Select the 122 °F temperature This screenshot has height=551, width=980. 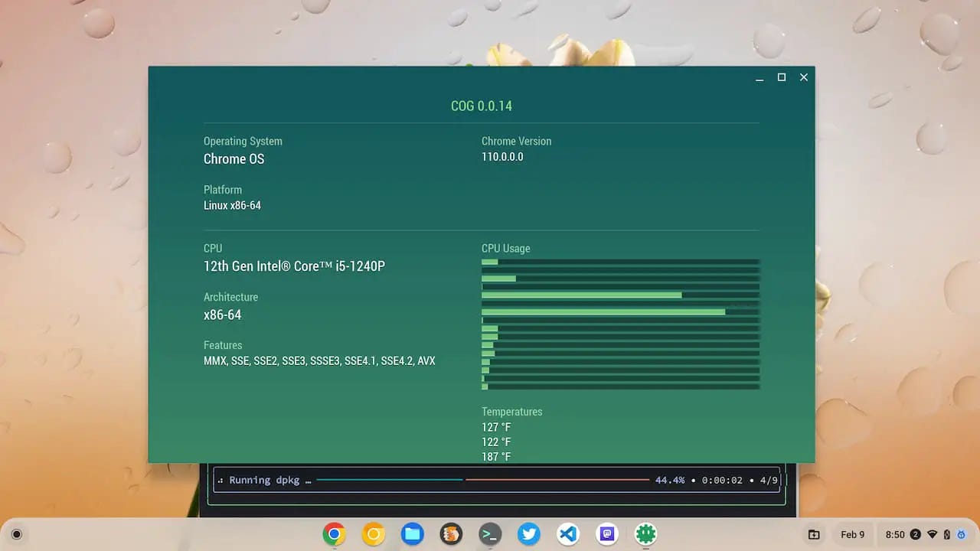pos(496,442)
